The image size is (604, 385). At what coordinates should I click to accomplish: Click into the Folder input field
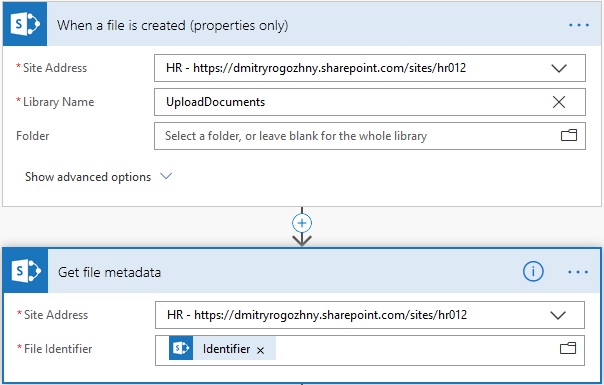370,136
